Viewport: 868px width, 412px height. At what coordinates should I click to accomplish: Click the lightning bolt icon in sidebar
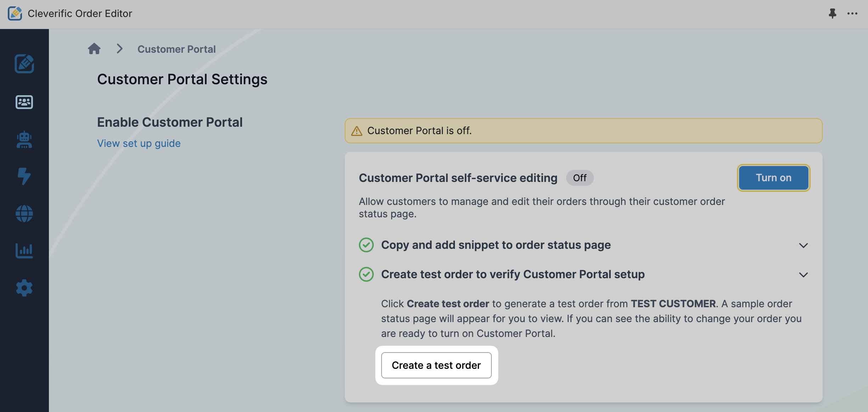pos(24,176)
